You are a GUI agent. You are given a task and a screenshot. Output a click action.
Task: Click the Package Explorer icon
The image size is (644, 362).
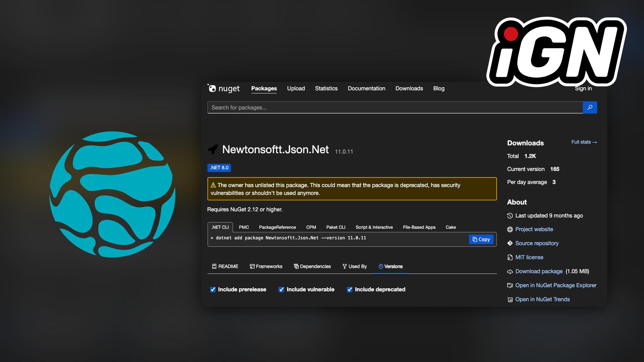(510, 286)
